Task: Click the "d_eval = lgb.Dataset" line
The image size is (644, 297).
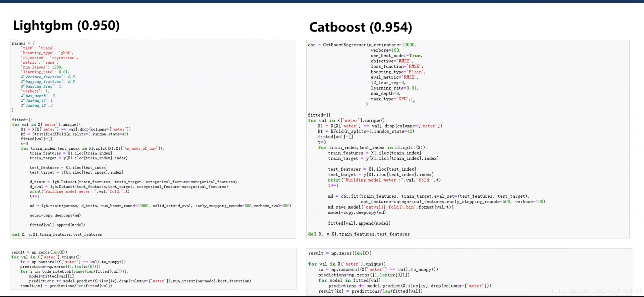Action: [x=129, y=187]
